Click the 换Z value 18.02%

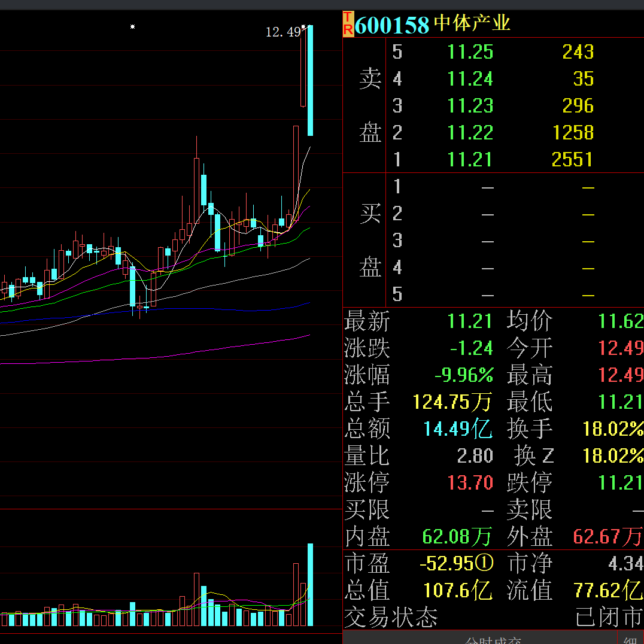[613, 456]
